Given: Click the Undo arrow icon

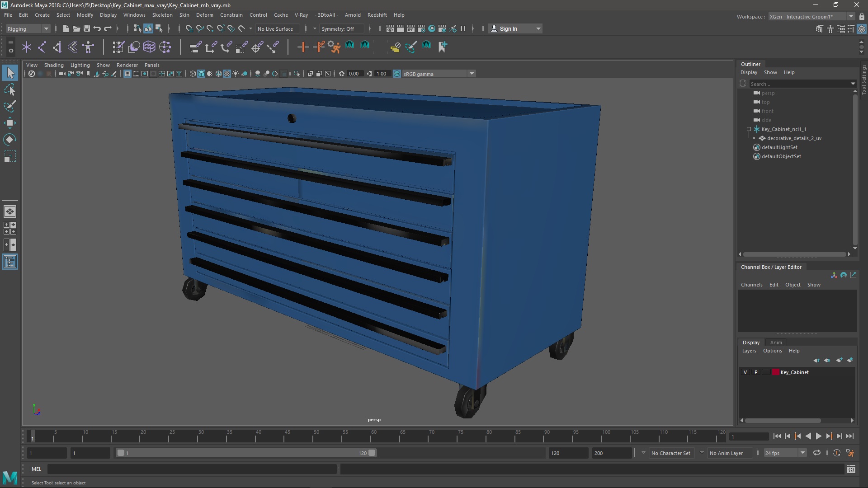Looking at the screenshot, I should (x=97, y=28).
